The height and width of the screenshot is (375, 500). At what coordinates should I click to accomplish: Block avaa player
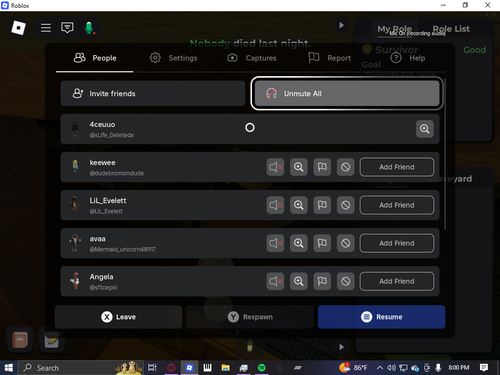(345, 243)
